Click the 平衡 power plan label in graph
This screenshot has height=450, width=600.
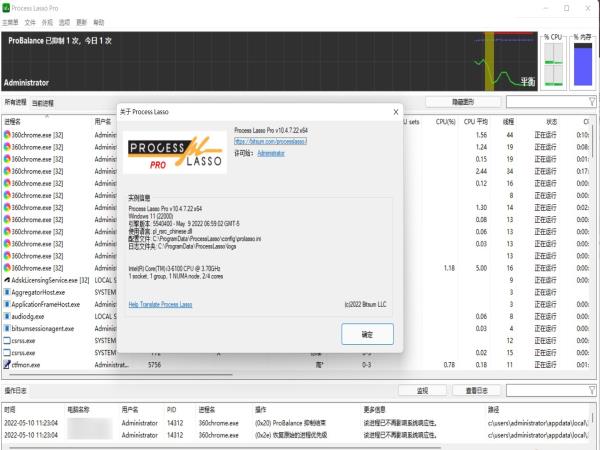(x=528, y=82)
